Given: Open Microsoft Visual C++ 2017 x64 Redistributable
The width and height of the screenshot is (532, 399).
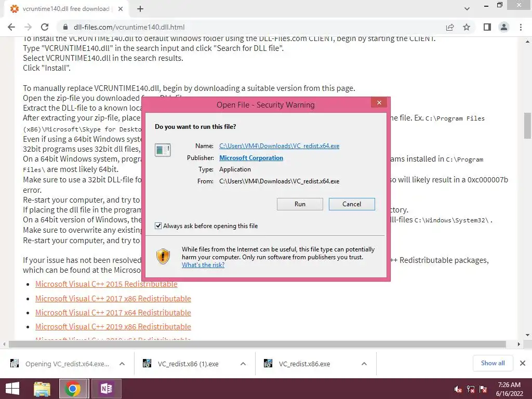Looking at the screenshot, I should pyautogui.click(x=113, y=312).
